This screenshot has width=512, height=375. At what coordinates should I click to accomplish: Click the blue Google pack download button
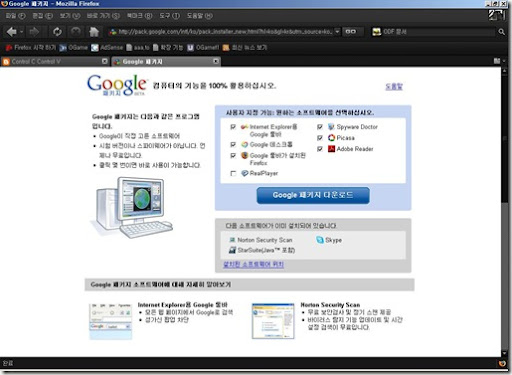click(313, 195)
